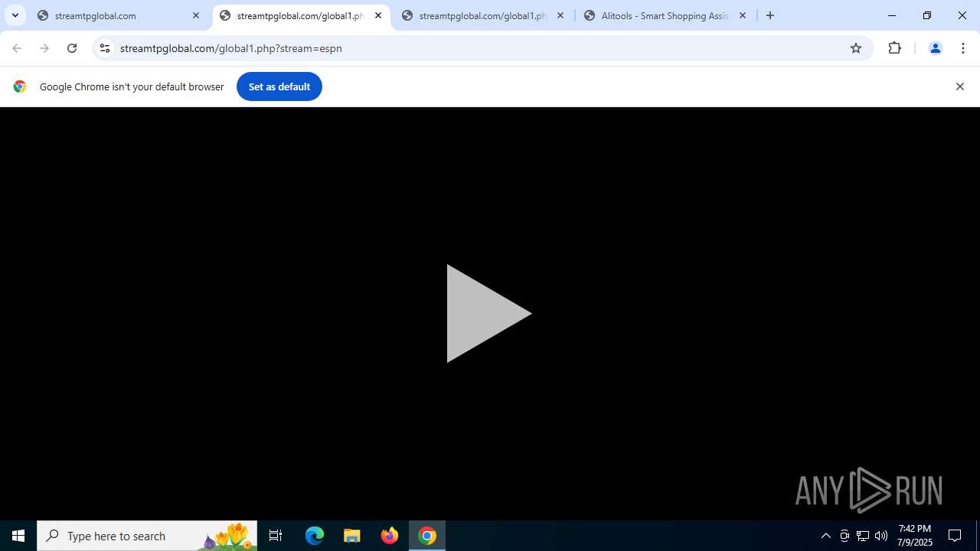The height and width of the screenshot is (551, 980).
Task: Open the Chrome profile avatar
Action: click(x=935, y=48)
